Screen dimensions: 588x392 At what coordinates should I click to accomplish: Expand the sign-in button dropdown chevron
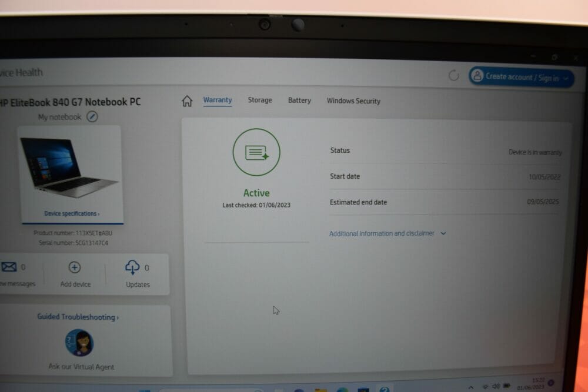[x=566, y=78]
